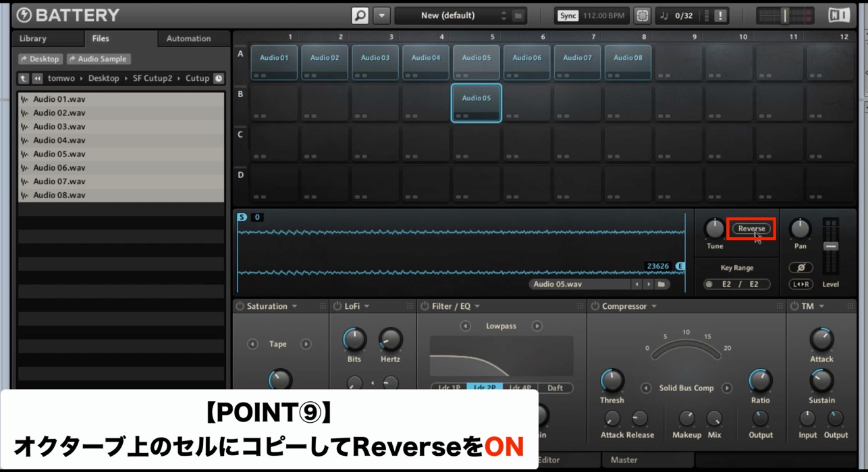The width and height of the screenshot is (868, 472).
Task: Open the LoFi module dropdown arrow
Action: pos(367,306)
